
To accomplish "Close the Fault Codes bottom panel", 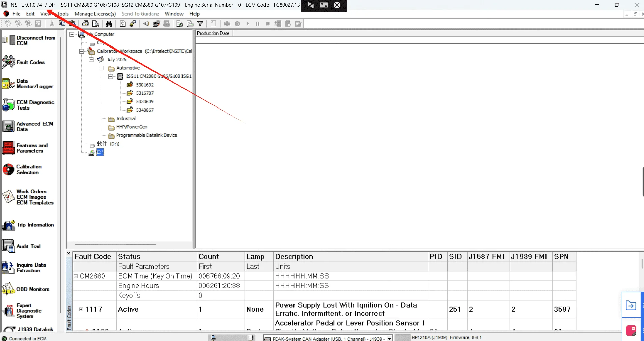I will (x=69, y=253).
